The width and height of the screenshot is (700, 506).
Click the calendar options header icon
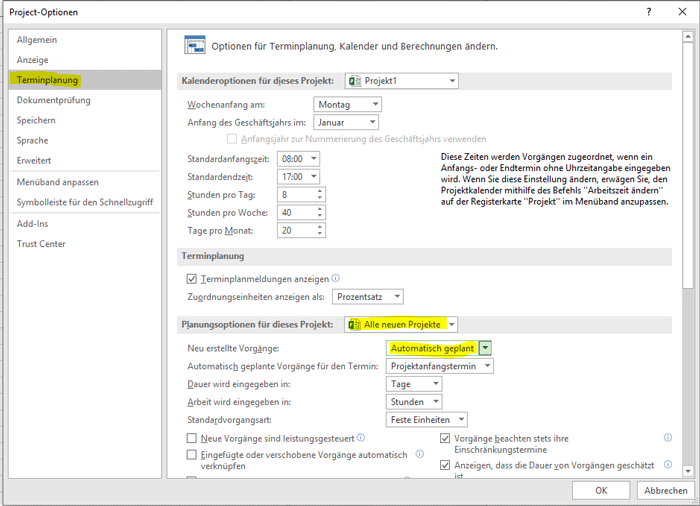click(195, 45)
